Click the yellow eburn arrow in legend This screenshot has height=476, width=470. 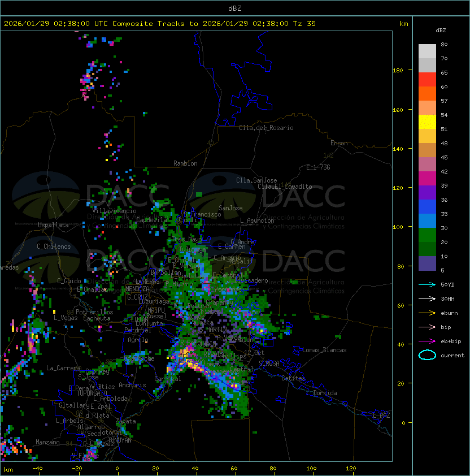coord(427,313)
